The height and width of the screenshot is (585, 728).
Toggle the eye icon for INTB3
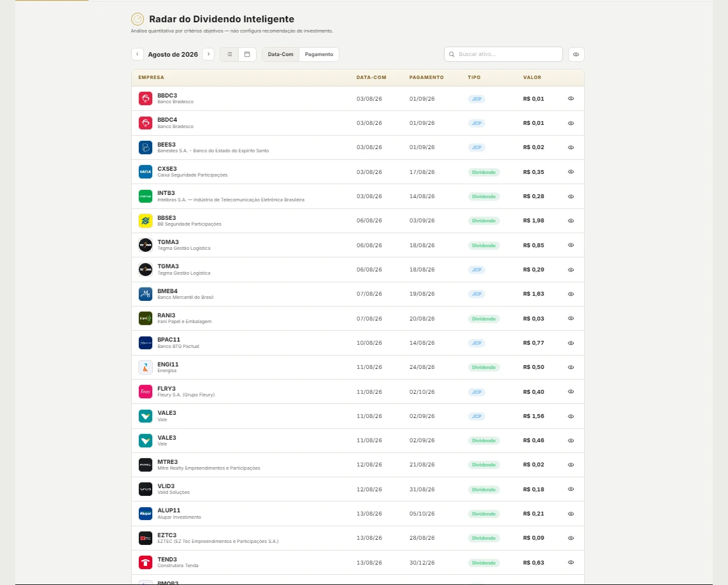tap(571, 196)
